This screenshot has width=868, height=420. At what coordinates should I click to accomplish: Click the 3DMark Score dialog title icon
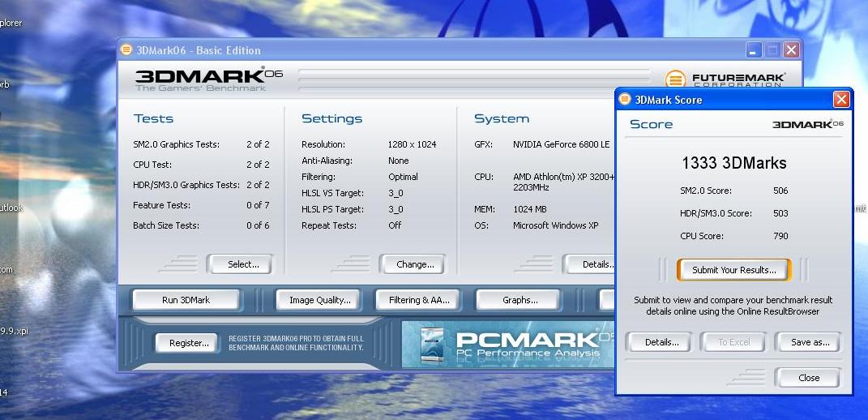pyautogui.click(x=624, y=99)
